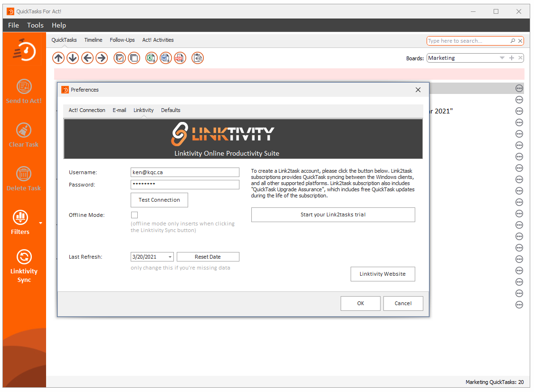Open the Last Refresh date dropdown
534x392 pixels.
click(170, 257)
